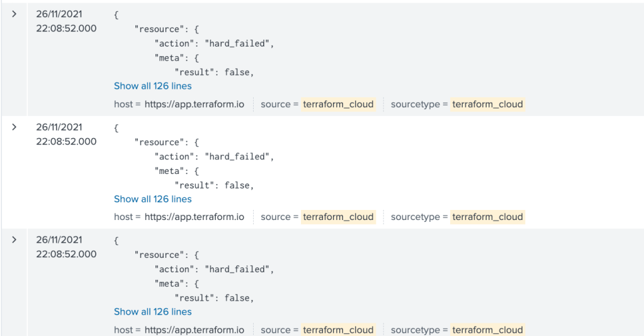
Task: Click sourcetype value terraform_cloud in top event
Action: [x=487, y=104]
